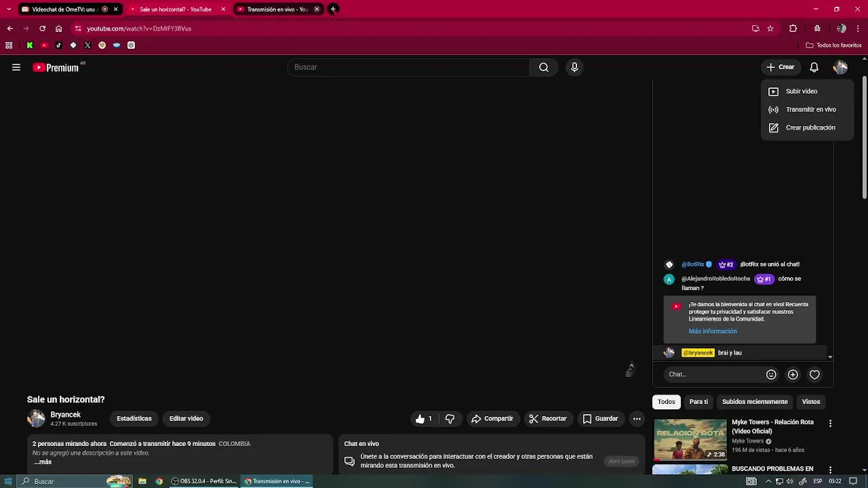This screenshot has height=488, width=868.
Task: Open Bryancek channel avatar
Action: [36, 418]
